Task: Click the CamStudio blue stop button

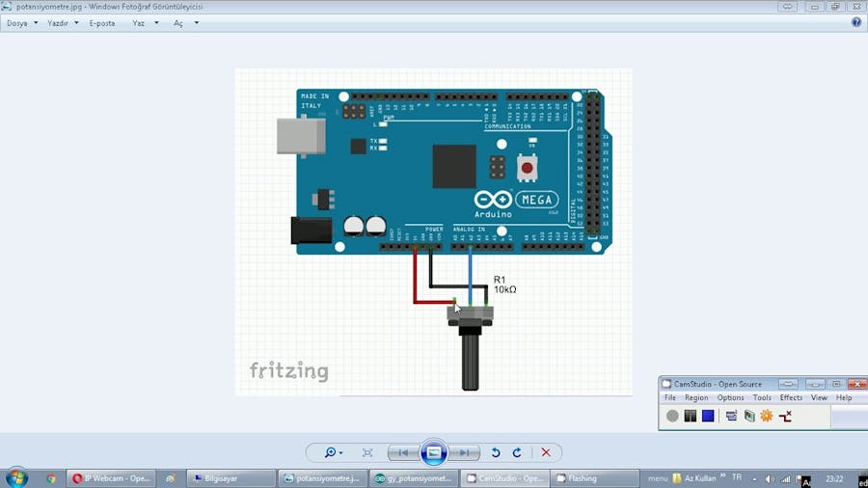Action: click(x=708, y=416)
